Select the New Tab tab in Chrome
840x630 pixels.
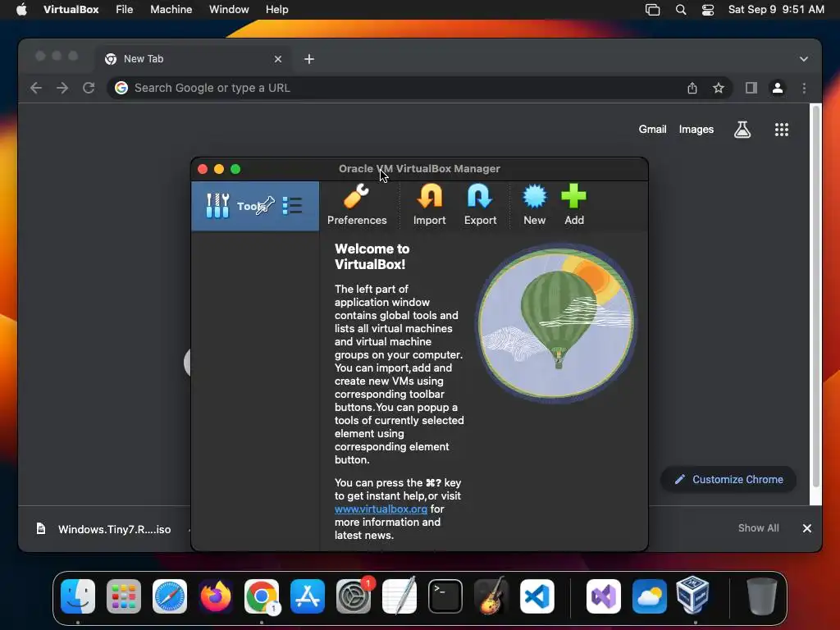coord(194,59)
